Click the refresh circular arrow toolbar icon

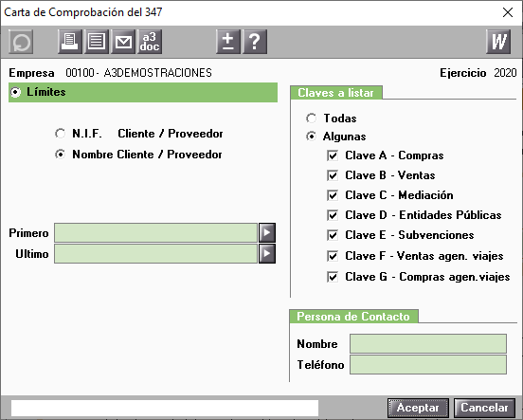pos(21,42)
